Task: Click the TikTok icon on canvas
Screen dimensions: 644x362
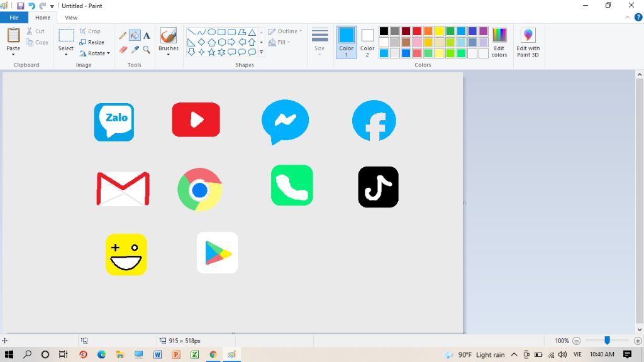Action: [378, 187]
